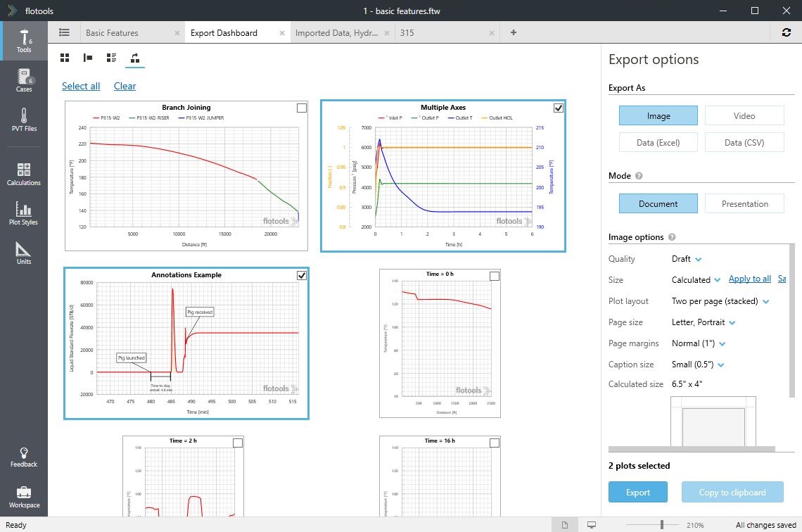The height and width of the screenshot is (532, 802).
Task: Open the Page size dropdown
Action: (704, 322)
